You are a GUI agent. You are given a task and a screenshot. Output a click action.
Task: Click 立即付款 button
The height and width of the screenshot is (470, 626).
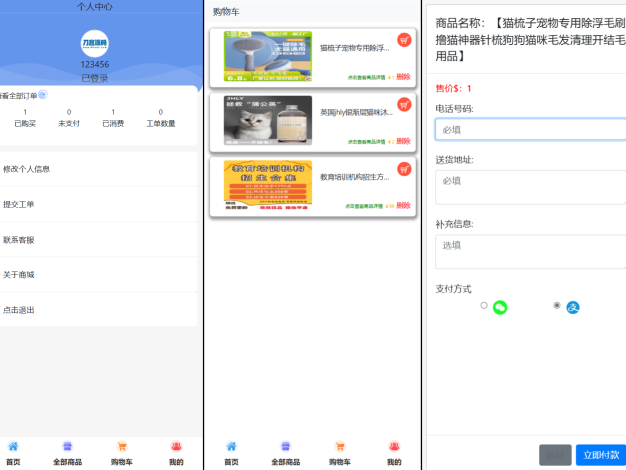click(x=601, y=455)
